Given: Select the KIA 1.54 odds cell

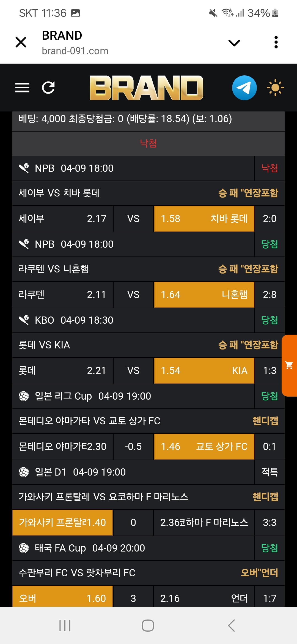Looking at the screenshot, I should (x=204, y=371).
